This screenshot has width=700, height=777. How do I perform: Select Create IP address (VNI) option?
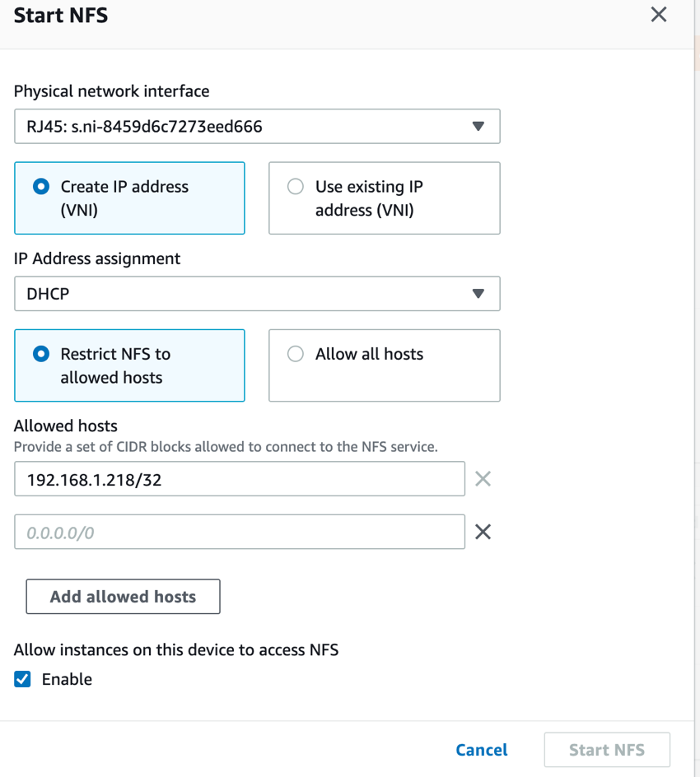click(x=129, y=198)
